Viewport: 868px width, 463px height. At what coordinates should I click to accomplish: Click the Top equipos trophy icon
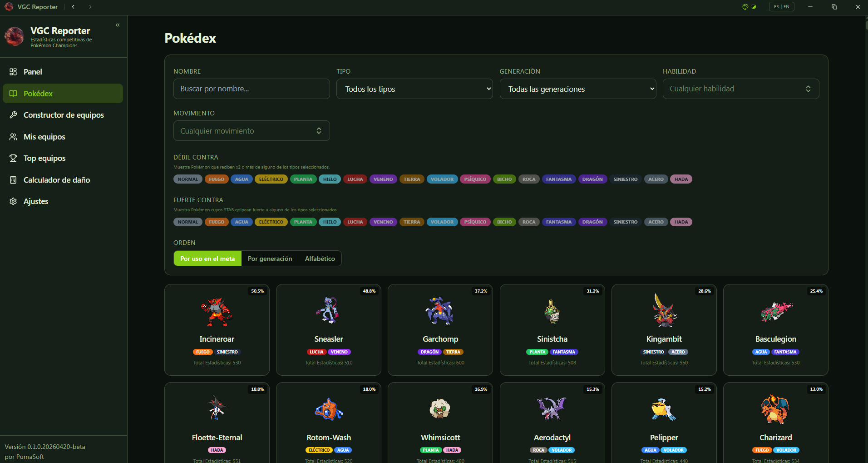click(13, 158)
